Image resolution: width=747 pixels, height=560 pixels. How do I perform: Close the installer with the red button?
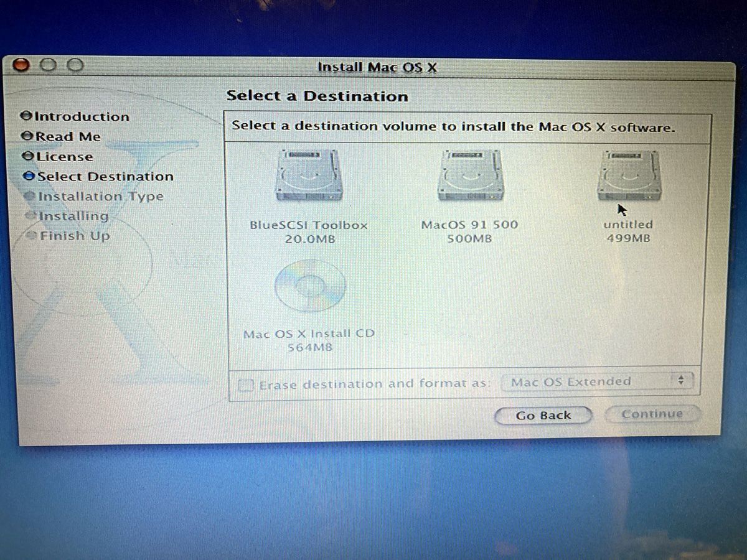(x=22, y=65)
